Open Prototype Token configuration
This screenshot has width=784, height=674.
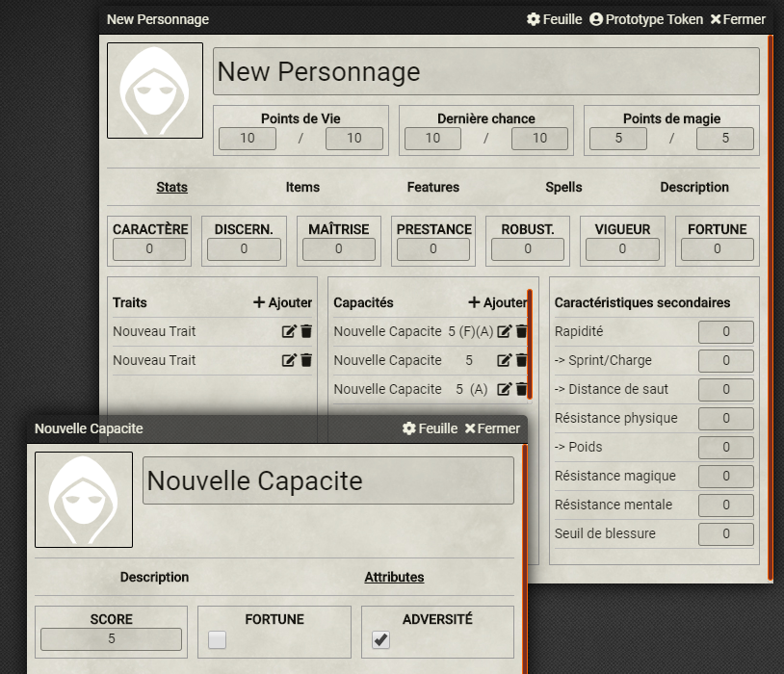[645, 19]
